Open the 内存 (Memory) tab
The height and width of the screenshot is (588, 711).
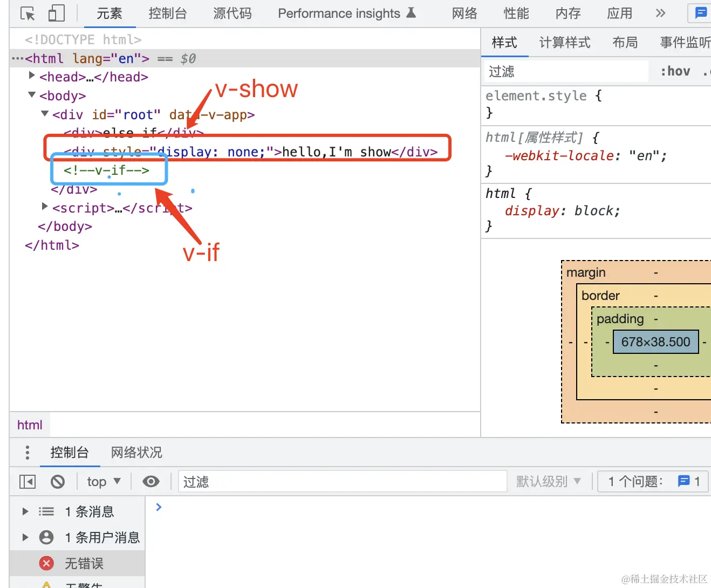568,13
